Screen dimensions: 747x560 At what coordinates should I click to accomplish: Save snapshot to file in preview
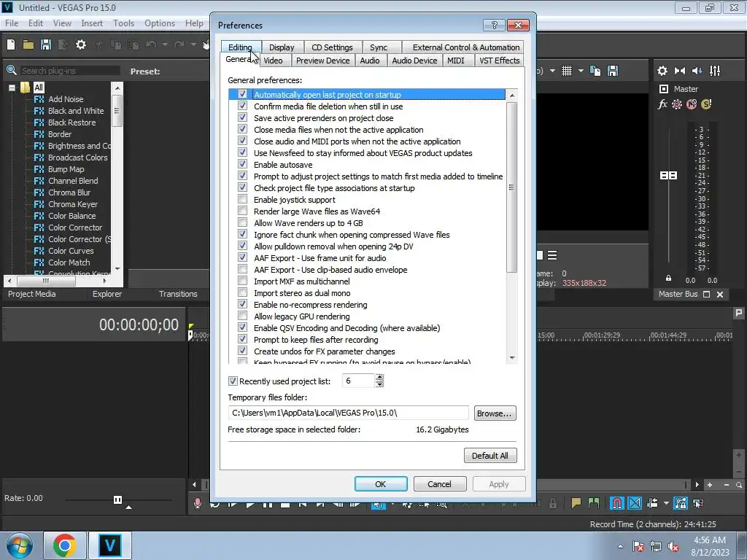coord(613,71)
